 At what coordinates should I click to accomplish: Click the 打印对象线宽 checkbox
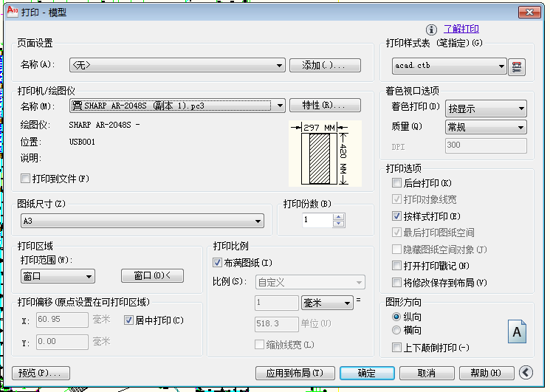click(x=396, y=199)
